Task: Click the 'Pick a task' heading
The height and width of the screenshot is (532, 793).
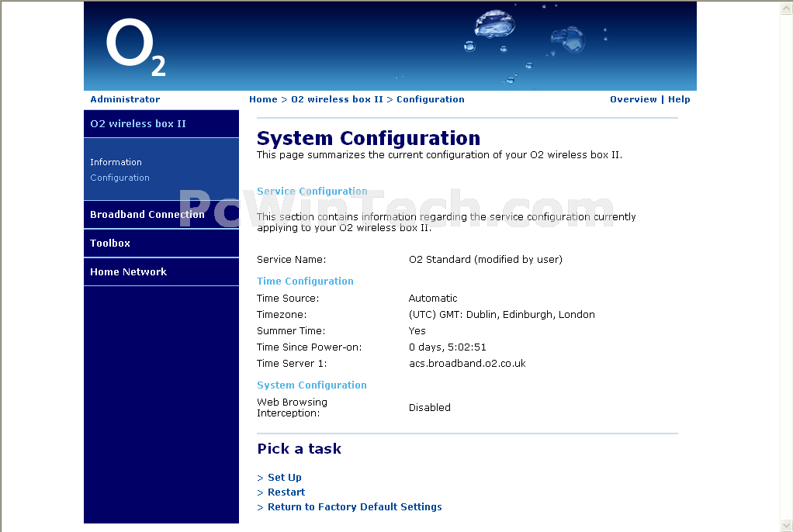Action: 300,448
